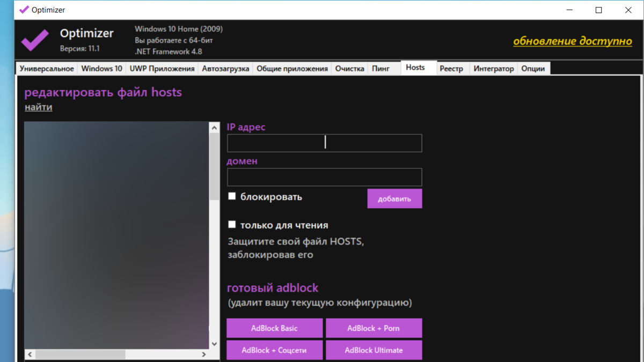
Task: Click the vertical scrollbar thumb of hosts list
Action: pyautogui.click(x=214, y=167)
